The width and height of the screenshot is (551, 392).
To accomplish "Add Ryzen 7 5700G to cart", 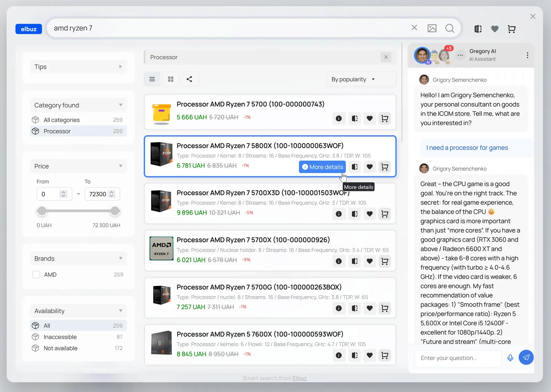I will click(385, 308).
